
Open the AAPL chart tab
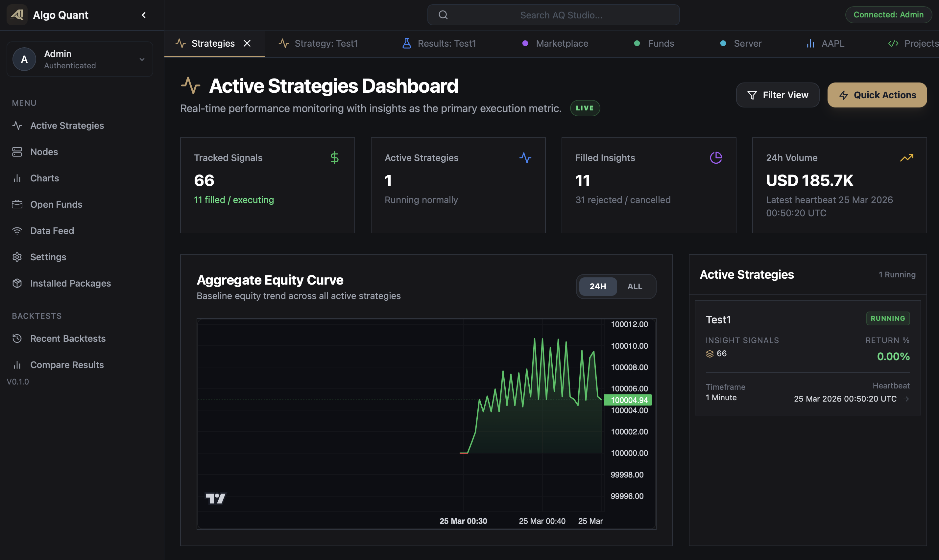[x=825, y=43]
